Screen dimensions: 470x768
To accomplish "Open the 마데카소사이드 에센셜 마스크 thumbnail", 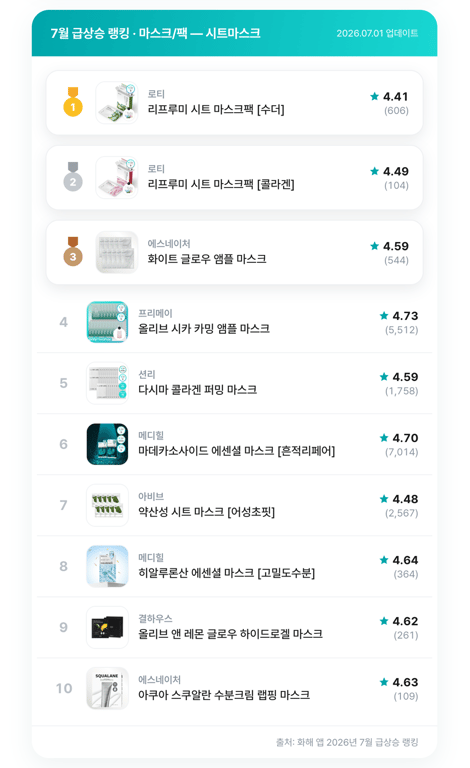I will click(x=107, y=444).
